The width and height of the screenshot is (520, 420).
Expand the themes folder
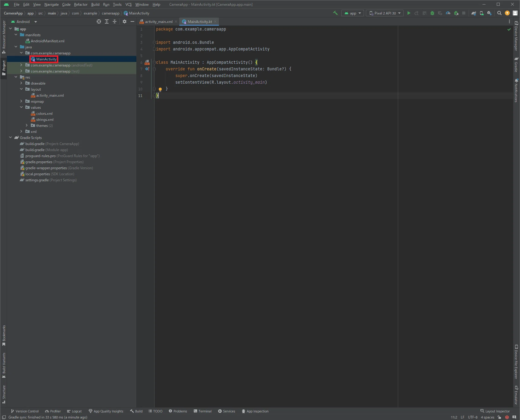pos(27,125)
